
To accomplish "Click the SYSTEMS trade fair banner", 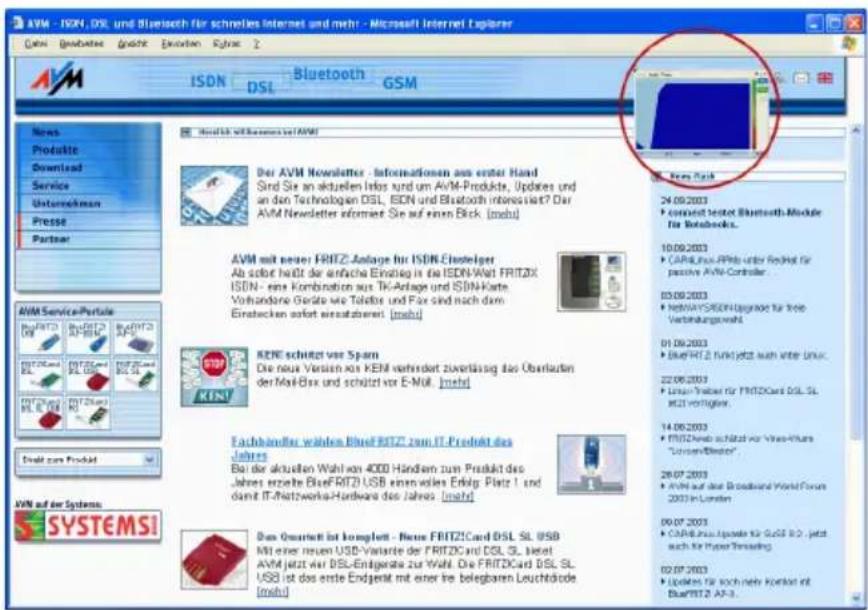I will point(88,525).
